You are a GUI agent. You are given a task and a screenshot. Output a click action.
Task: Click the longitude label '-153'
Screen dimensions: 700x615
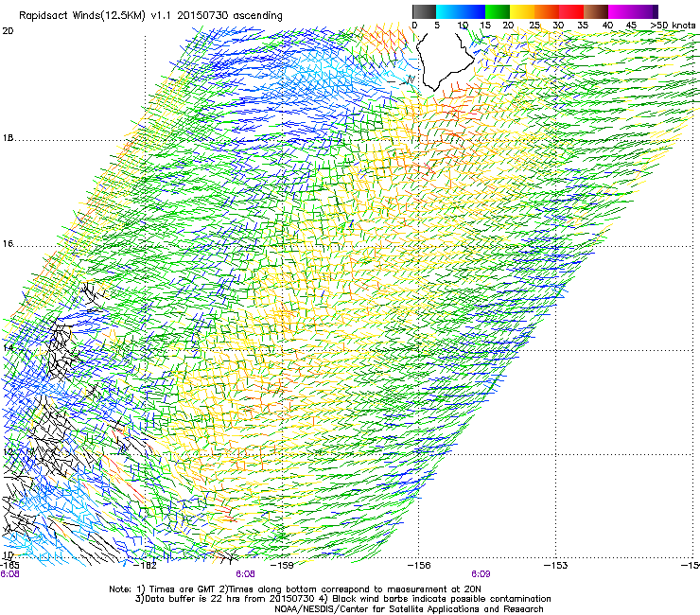pos(555,566)
